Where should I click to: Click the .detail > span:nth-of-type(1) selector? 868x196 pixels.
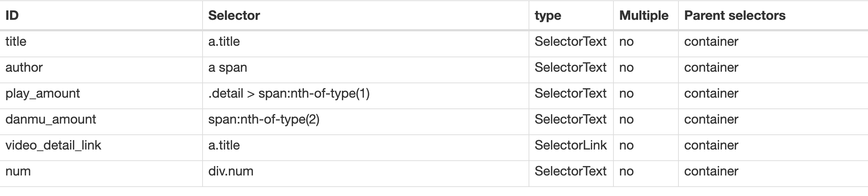pos(289,93)
